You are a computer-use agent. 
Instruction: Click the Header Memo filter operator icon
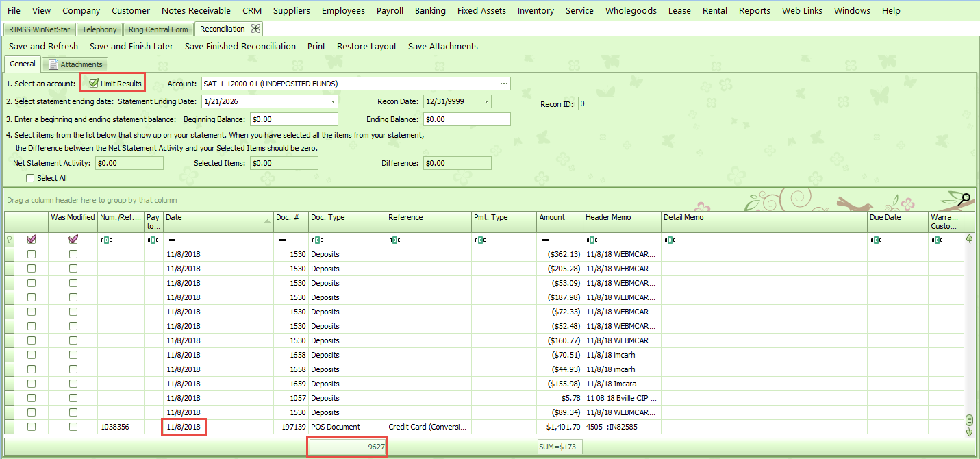[590, 240]
